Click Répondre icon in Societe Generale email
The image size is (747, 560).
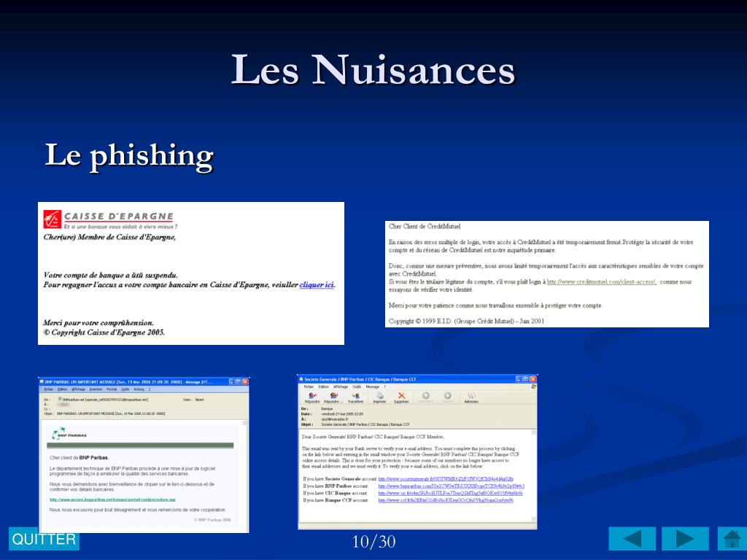pyautogui.click(x=312, y=397)
